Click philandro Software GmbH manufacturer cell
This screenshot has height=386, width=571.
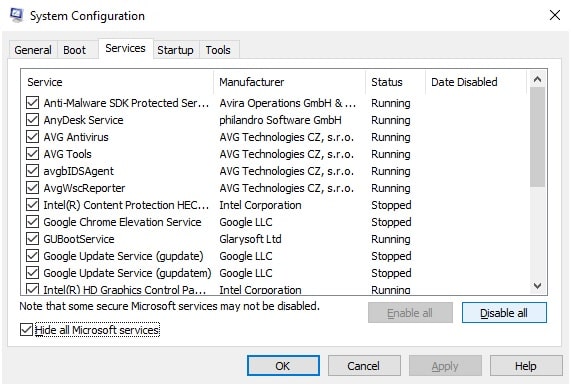280,120
